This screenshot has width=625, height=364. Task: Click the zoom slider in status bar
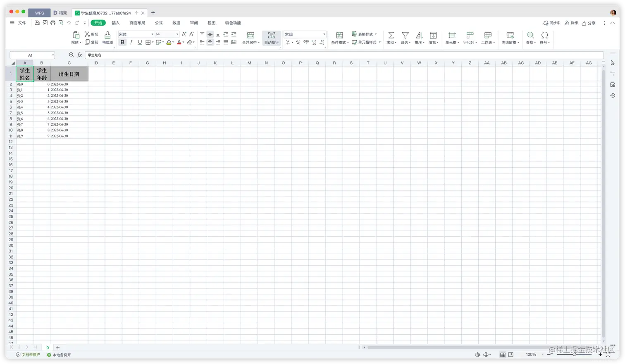pyautogui.click(x=574, y=354)
